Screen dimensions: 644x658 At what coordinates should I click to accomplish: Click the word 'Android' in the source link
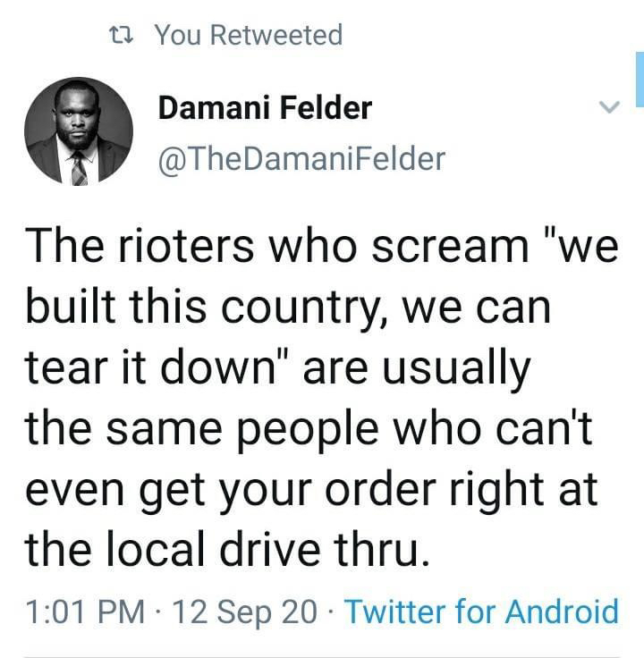562,612
